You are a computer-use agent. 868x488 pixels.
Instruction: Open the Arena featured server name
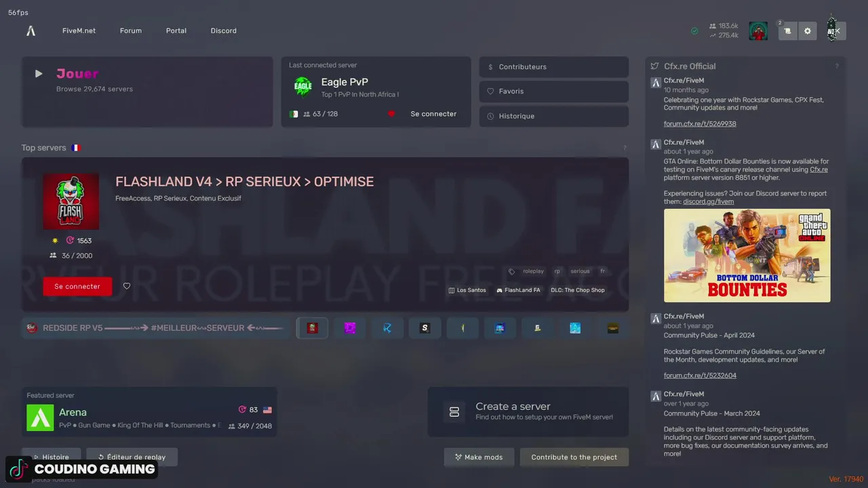click(73, 412)
